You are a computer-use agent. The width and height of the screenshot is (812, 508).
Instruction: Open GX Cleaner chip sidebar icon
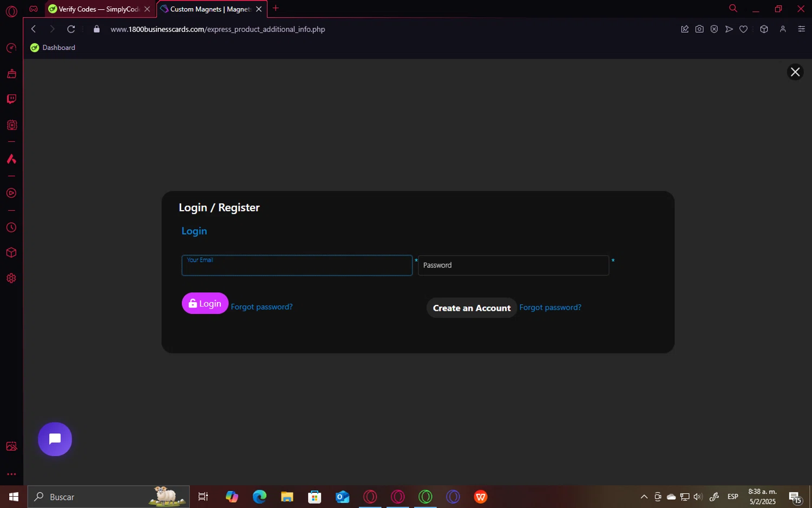11,125
